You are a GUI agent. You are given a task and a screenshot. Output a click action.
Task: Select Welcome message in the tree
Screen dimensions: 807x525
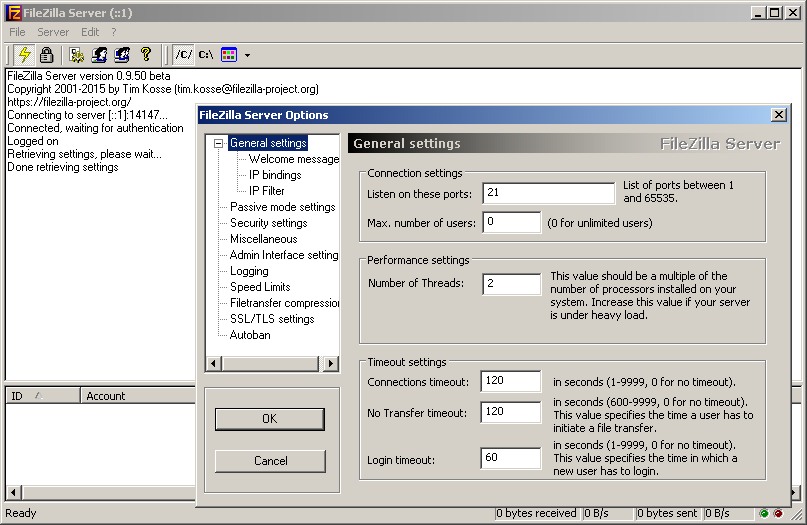[x=294, y=159]
